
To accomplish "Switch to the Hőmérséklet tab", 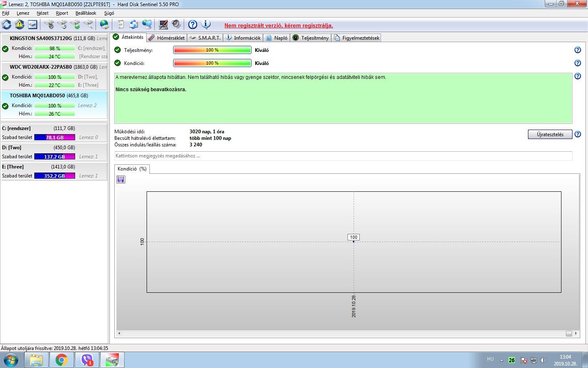I will click(167, 38).
